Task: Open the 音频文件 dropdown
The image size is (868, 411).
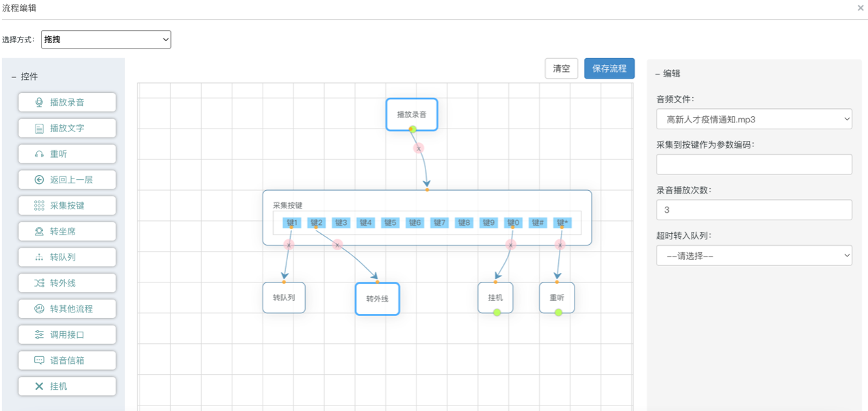Action: 754,119
